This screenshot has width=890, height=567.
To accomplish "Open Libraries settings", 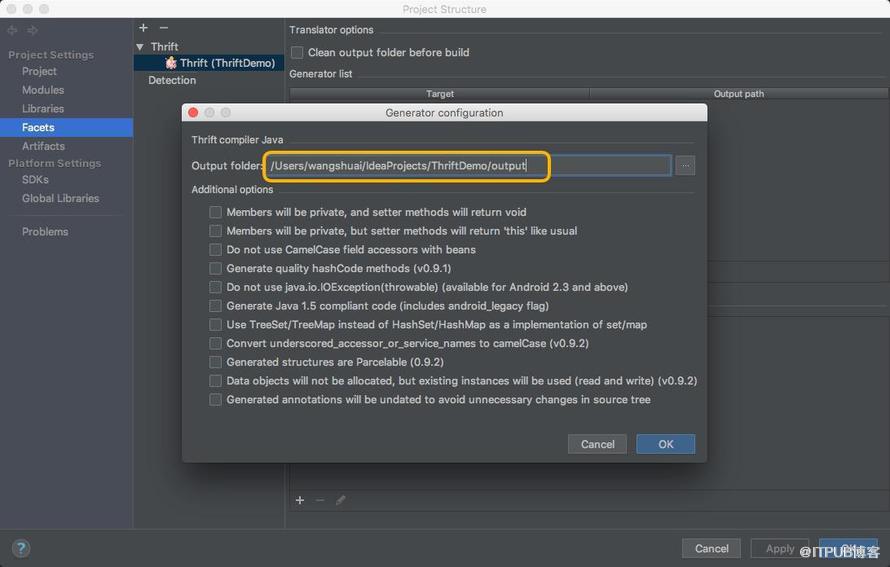I will [x=43, y=108].
